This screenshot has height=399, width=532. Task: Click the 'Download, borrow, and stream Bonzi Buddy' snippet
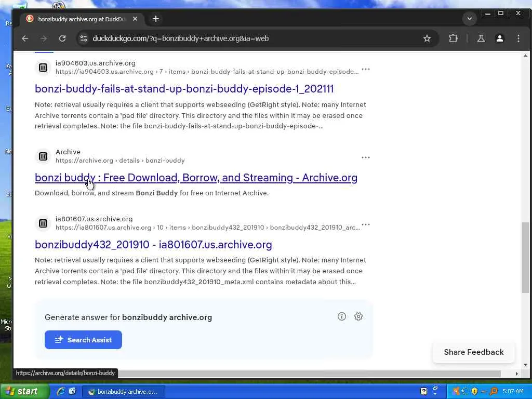point(152,193)
